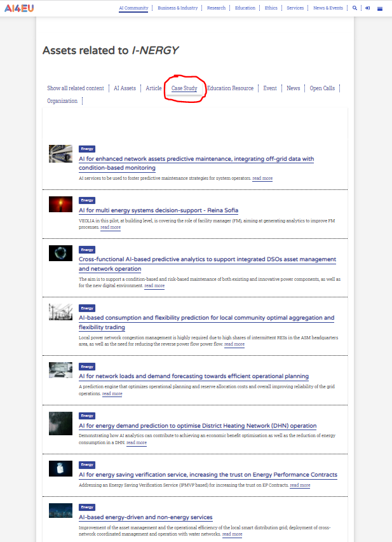Click read more for congestion management description

pos(234,344)
